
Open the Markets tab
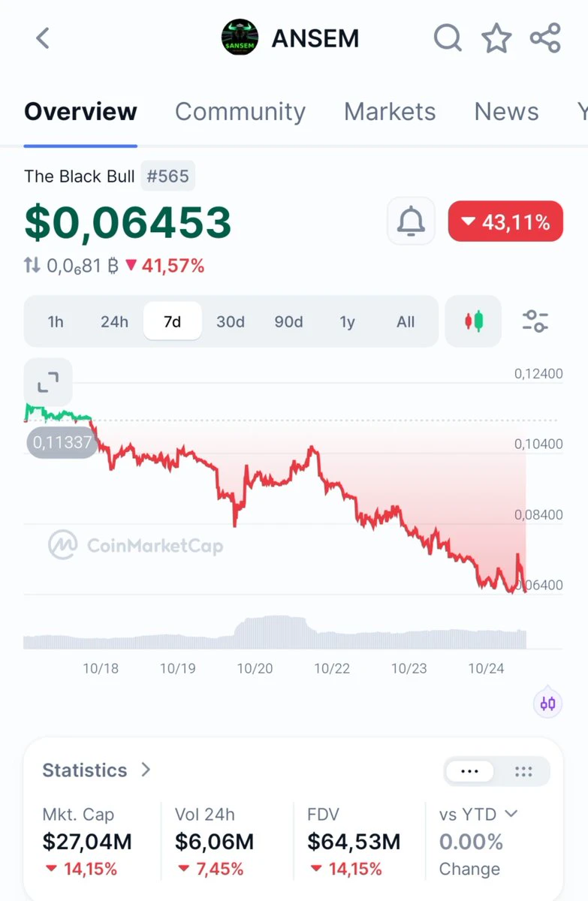[x=390, y=112]
